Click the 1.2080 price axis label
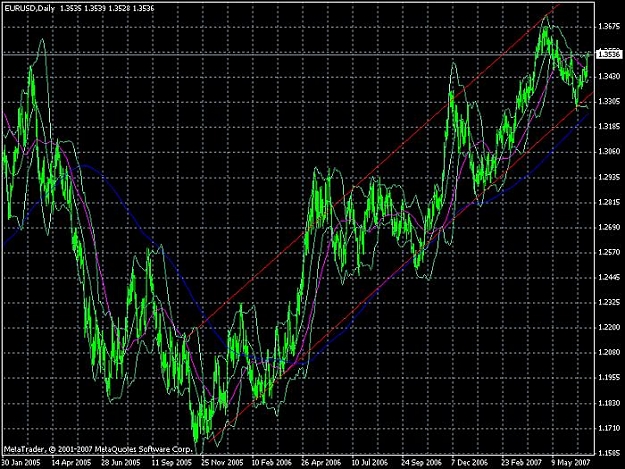This screenshot has height=469, width=625. [x=610, y=353]
